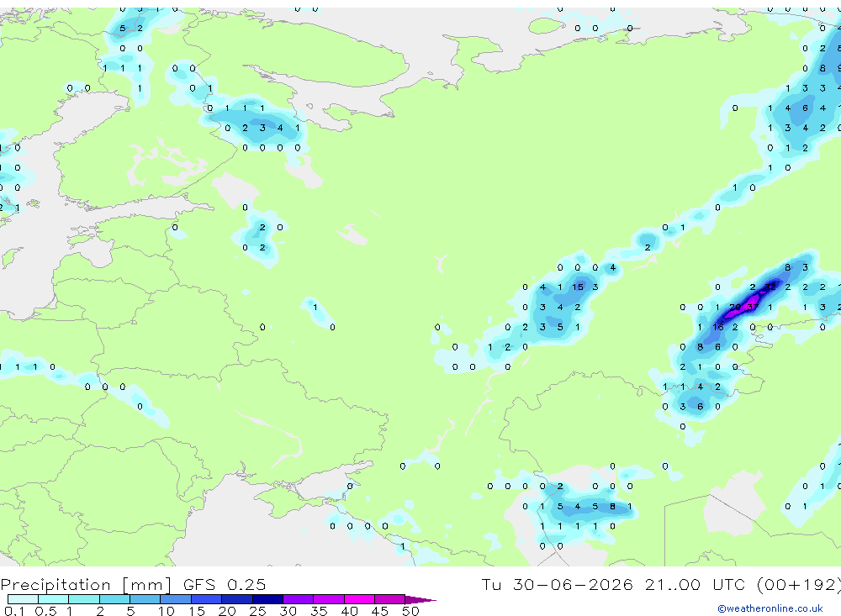
Task: Select the legend scale label '10'
Action: pos(167,611)
